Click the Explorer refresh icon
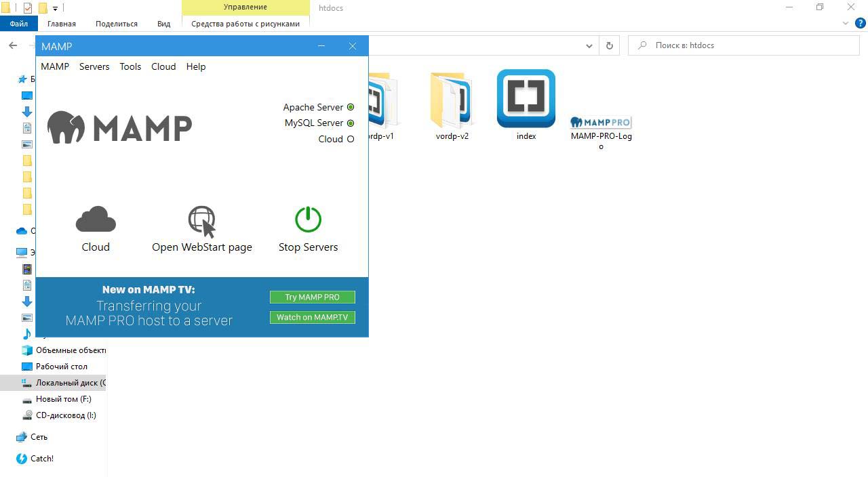 click(609, 45)
